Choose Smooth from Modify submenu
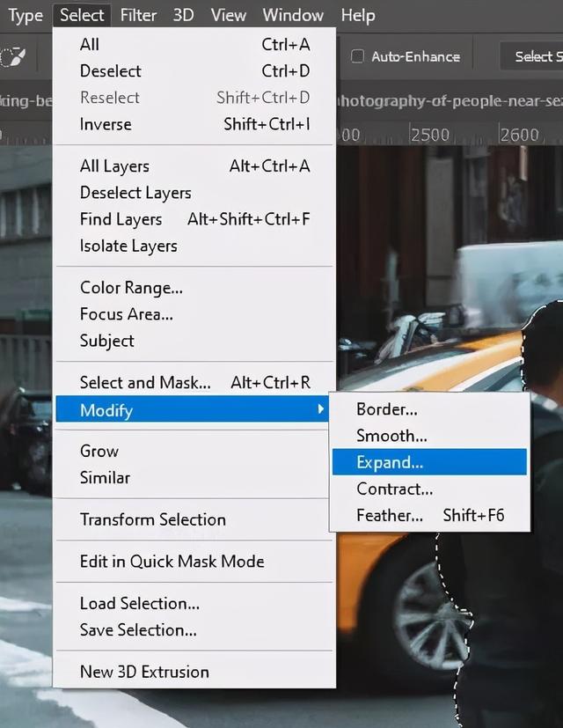 [430, 436]
